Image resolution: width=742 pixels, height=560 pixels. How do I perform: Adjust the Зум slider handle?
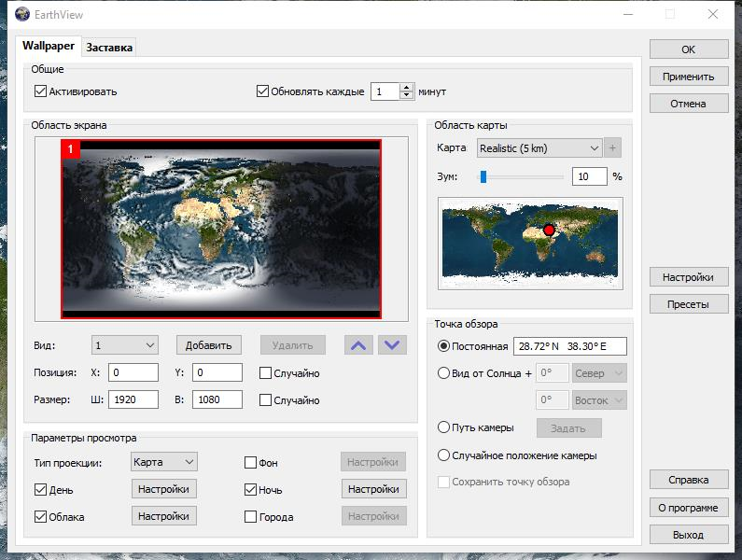tap(483, 176)
